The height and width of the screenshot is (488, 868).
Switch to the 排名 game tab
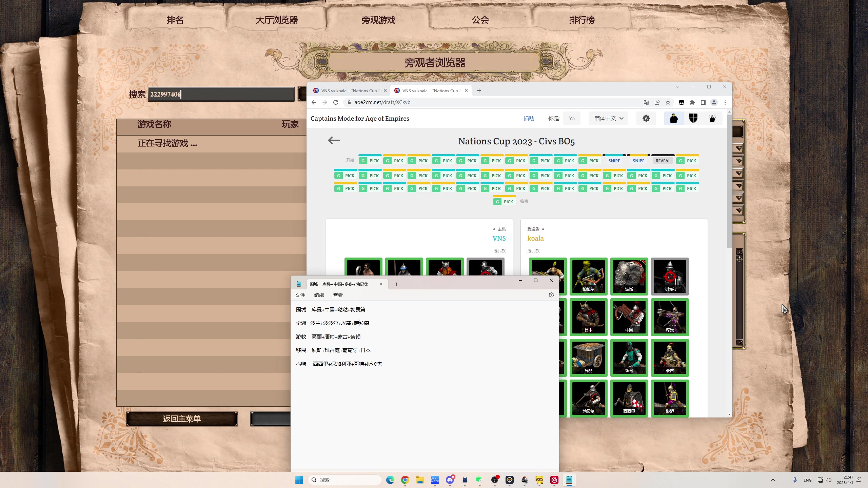click(175, 20)
